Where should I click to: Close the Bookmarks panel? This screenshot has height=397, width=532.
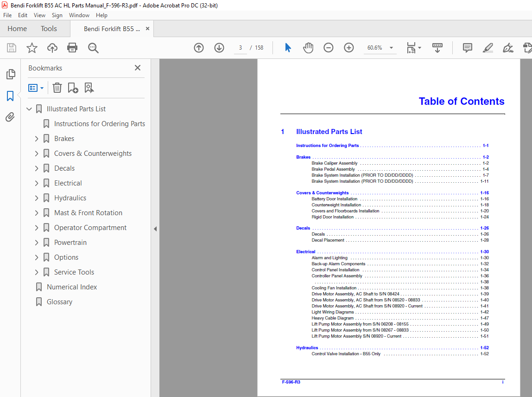138,68
